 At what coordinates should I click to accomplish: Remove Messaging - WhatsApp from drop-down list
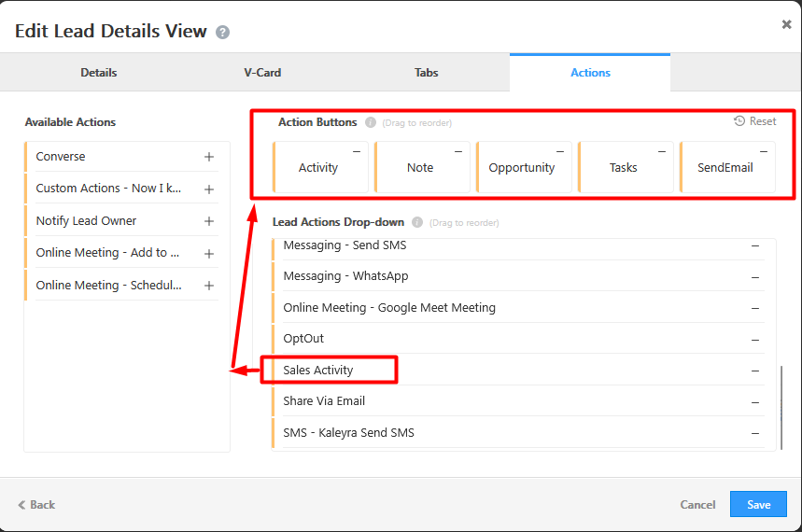click(x=754, y=277)
